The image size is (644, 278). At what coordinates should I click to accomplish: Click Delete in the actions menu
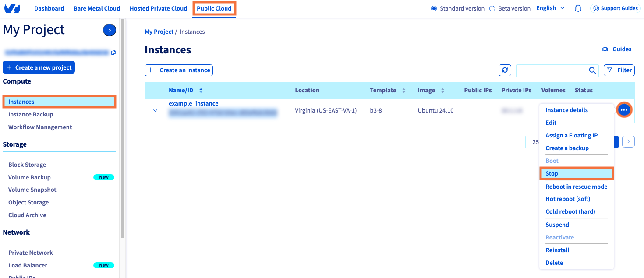(554, 263)
